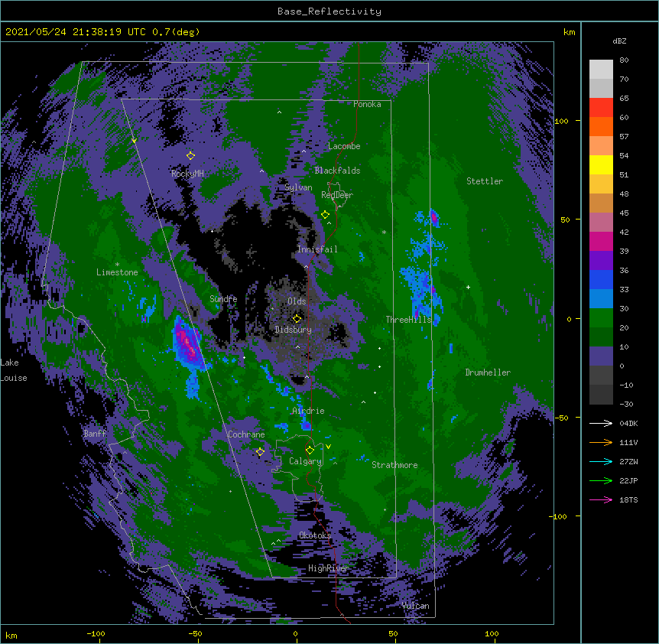Click the Drumheller city label
The image size is (659, 644).
click(x=488, y=372)
